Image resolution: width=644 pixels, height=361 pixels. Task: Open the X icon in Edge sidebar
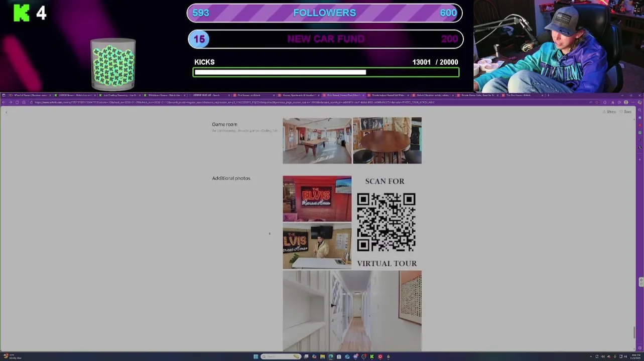point(639,147)
